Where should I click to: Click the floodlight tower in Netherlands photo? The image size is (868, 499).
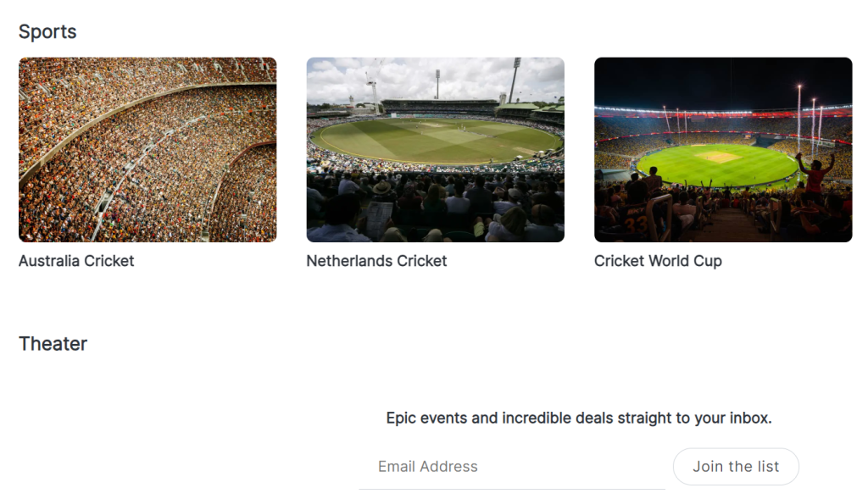pos(515,80)
